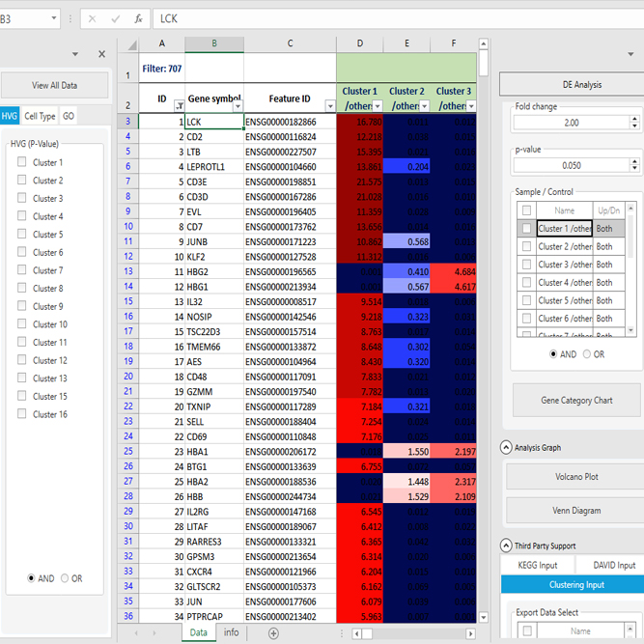Increase the Fold change value with up arrow
This screenshot has width=644, height=644.
633,119
